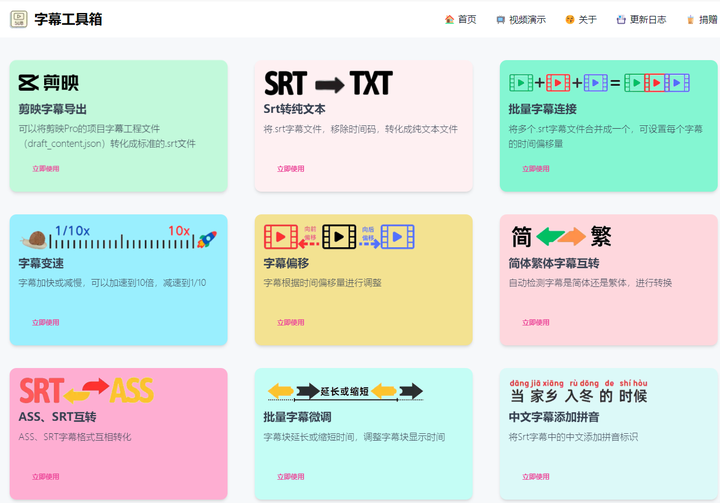Select the 批量字幕微调 heading

click(298, 417)
